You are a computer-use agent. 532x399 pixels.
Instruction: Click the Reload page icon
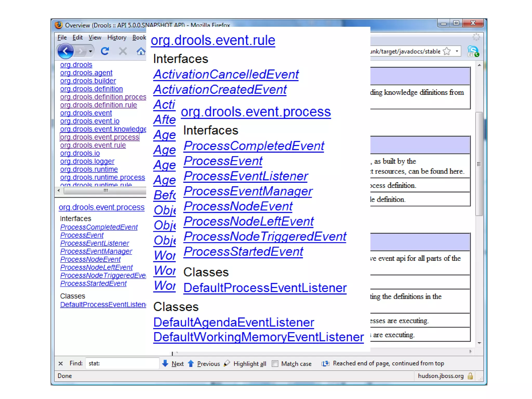click(105, 51)
